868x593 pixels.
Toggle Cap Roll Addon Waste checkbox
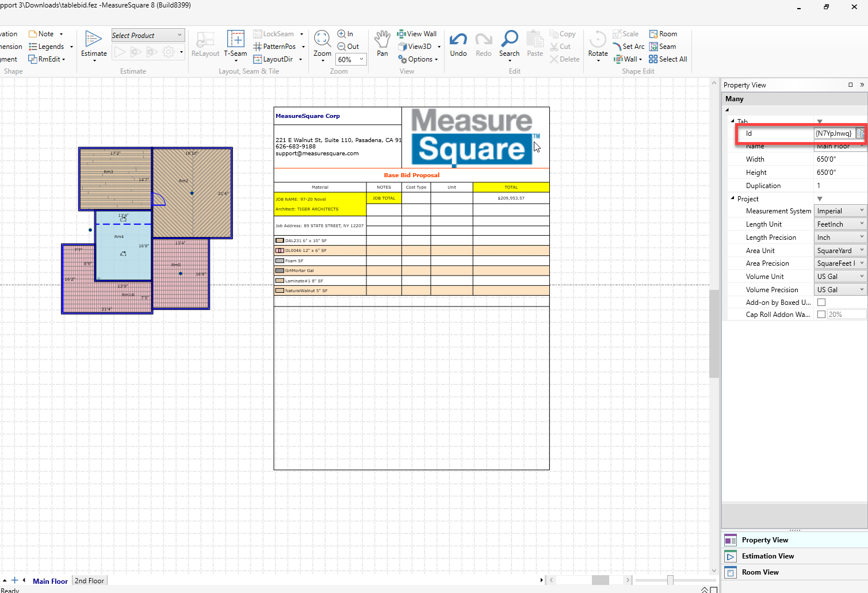821,315
